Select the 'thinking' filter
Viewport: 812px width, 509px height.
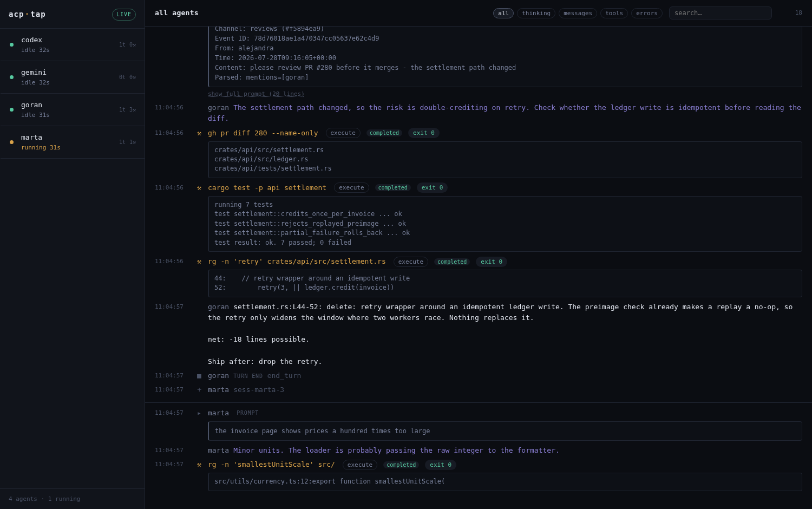(x=536, y=13)
